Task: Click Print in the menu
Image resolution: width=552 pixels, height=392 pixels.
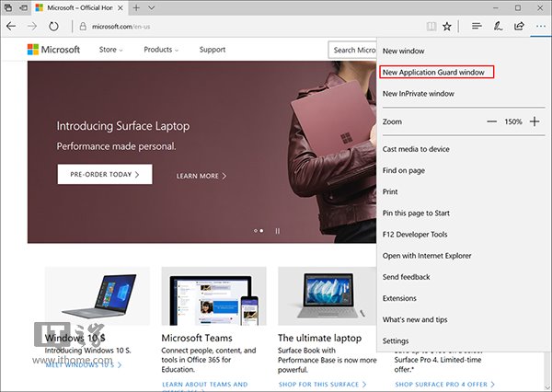Action: tap(390, 191)
